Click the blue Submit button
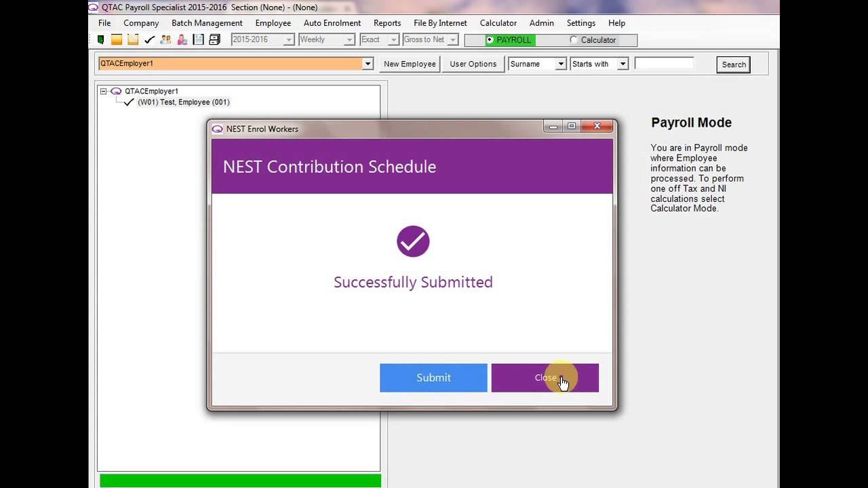 tap(433, 378)
